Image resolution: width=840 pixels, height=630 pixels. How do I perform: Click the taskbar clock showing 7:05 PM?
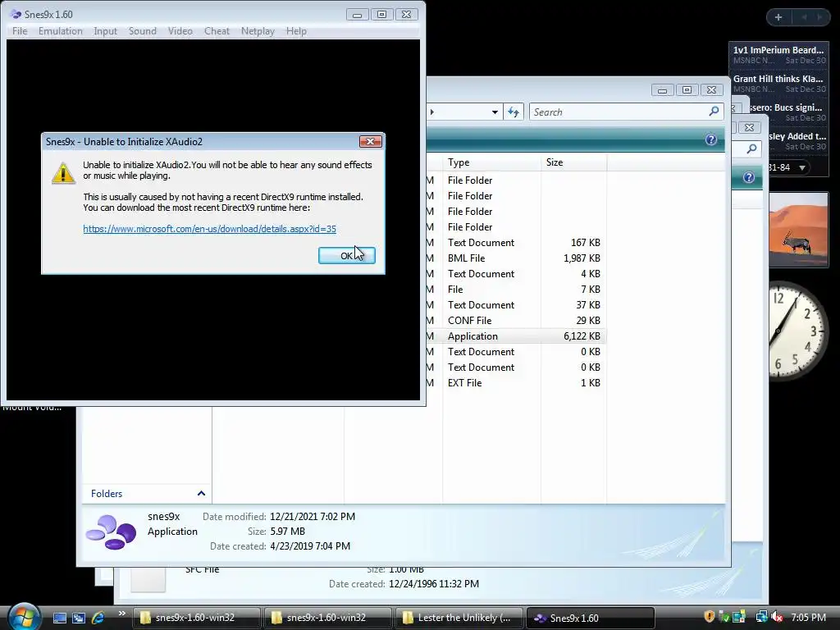(x=808, y=617)
